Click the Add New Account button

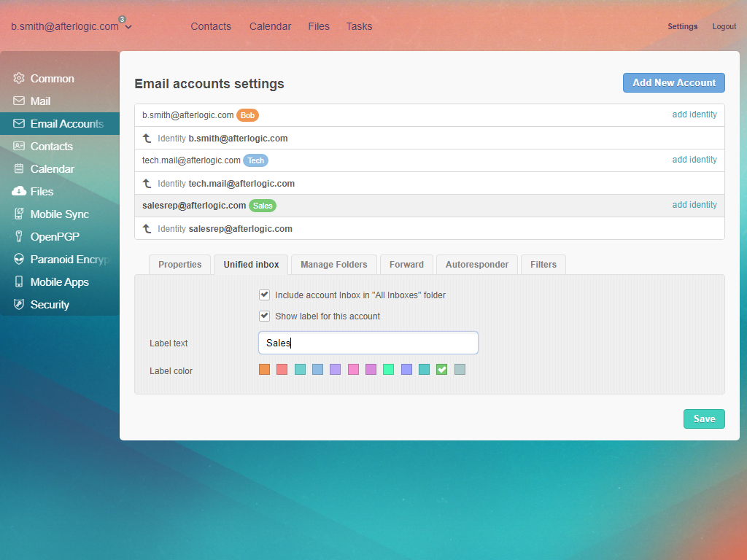pos(673,82)
